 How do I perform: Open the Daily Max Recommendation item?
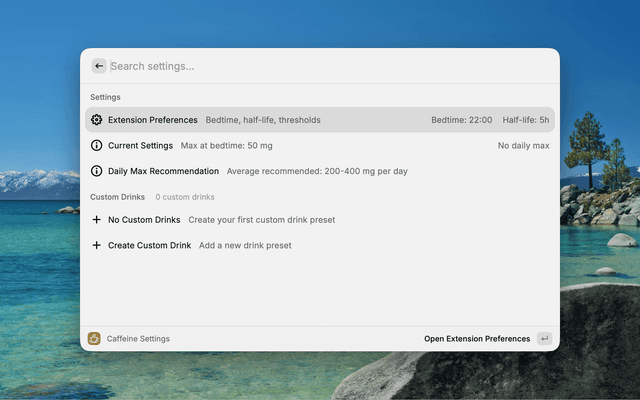point(163,171)
